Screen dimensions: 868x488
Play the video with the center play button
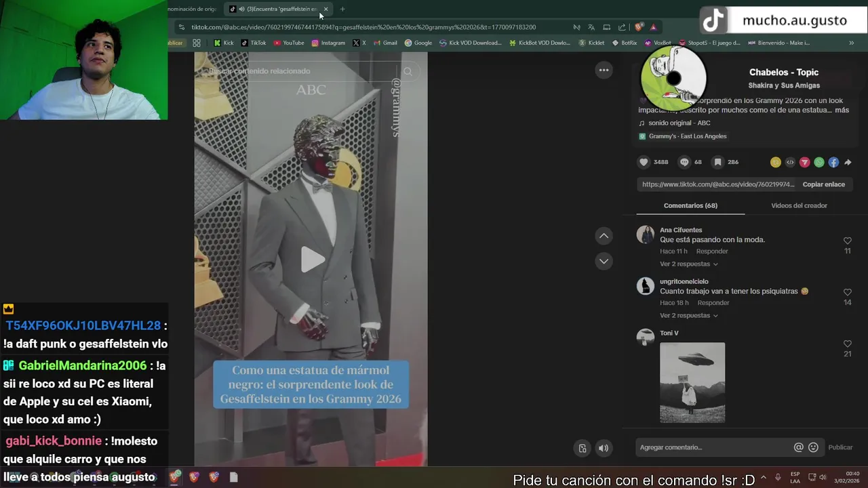[x=311, y=259]
